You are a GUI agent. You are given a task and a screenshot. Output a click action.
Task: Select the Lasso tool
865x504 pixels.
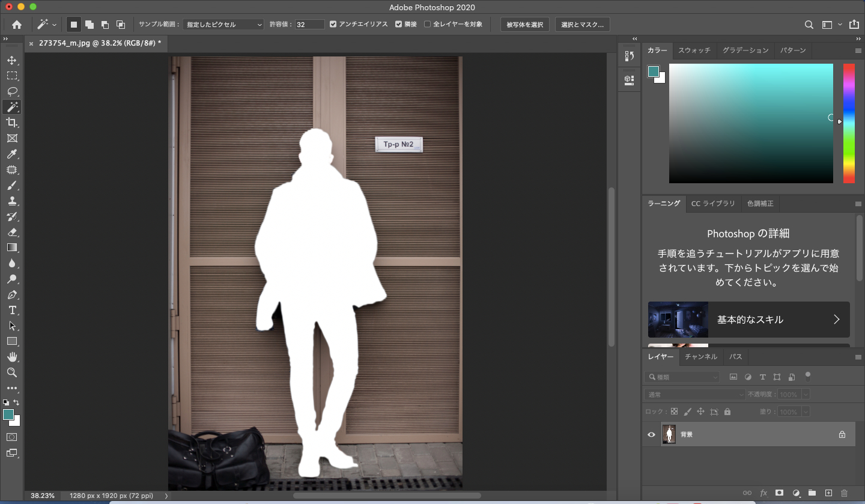(x=12, y=91)
